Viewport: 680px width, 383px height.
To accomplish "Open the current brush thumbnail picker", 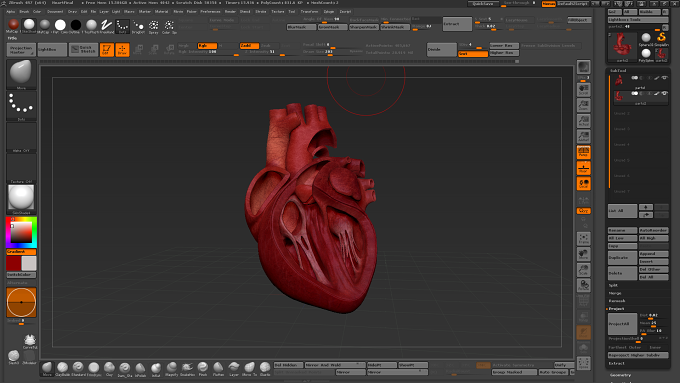I will [21, 73].
